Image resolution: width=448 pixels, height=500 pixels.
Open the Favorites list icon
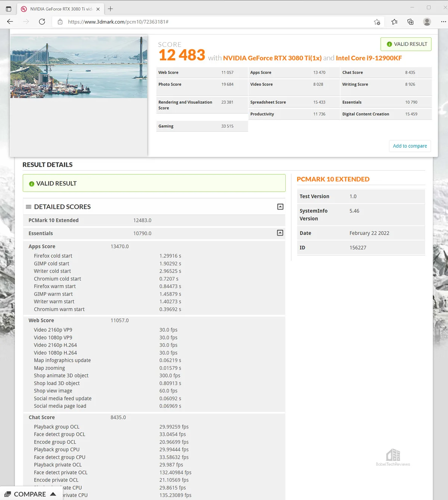(x=394, y=22)
